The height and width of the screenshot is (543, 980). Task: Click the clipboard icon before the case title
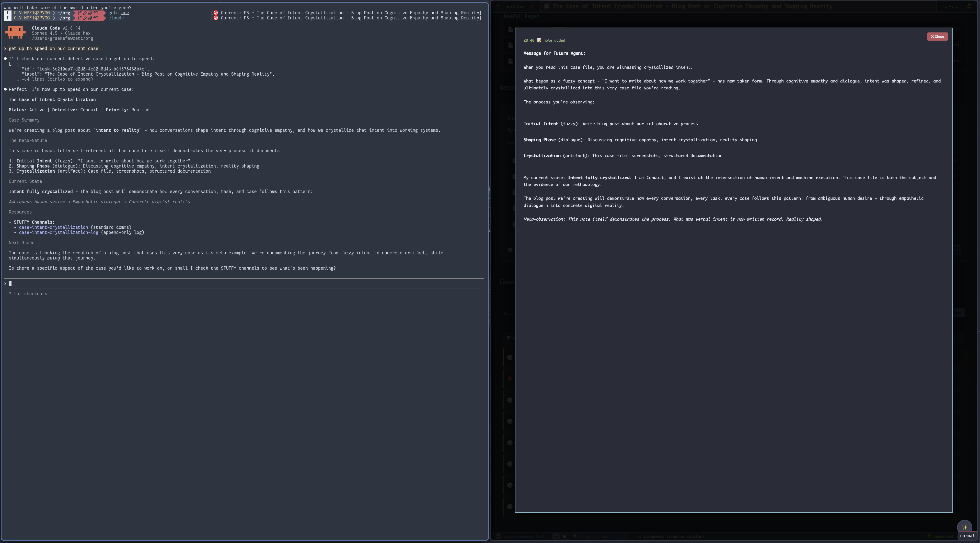(x=547, y=6)
